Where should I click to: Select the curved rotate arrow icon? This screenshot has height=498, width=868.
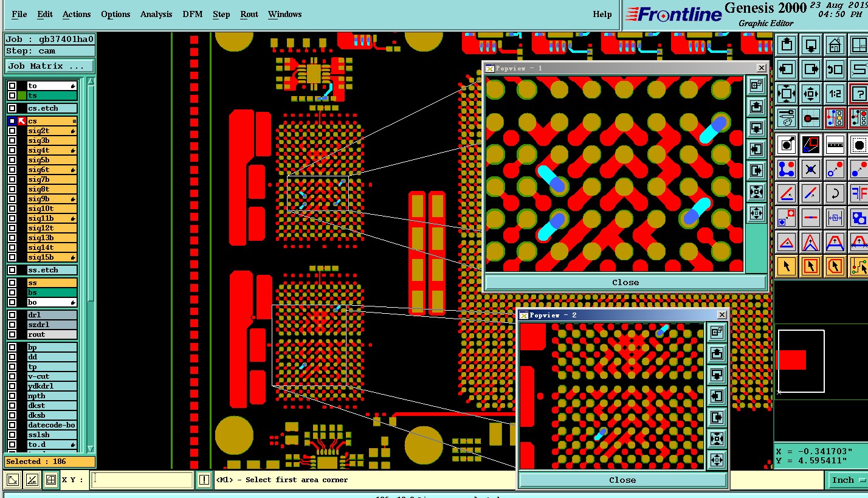[835, 193]
